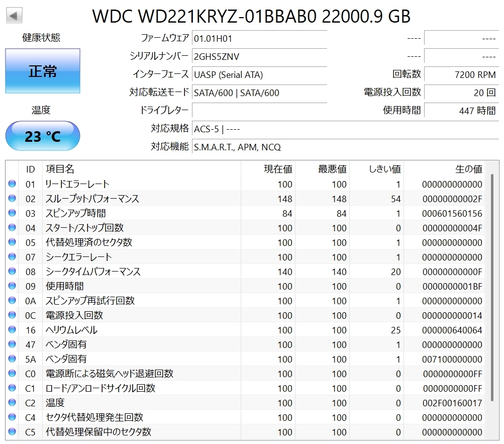Click the features field S.M.A.R.T., APM, NCQ
Screen dimensions: 504x444
pyautogui.click(x=346, y=147)
